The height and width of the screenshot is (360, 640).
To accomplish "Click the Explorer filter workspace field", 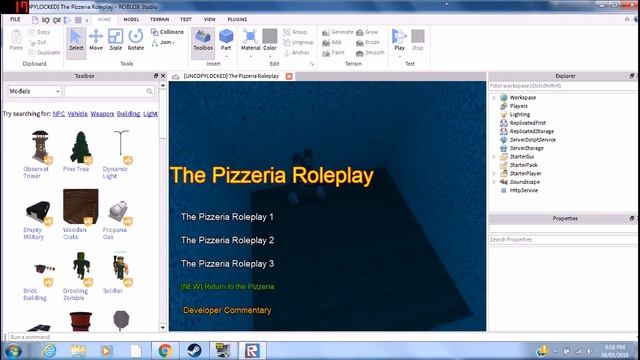I will coord(562,86).
